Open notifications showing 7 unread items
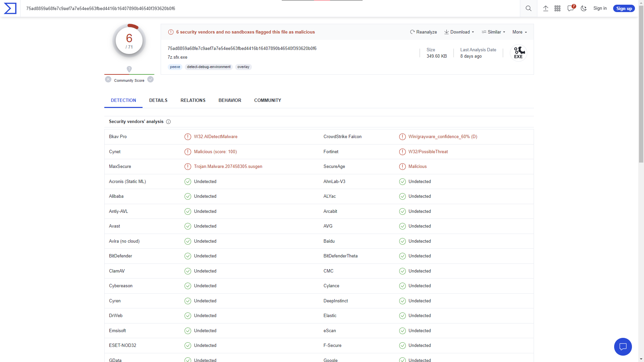The height and width of the screenshot is (362, 644). [x=570, y=8]
